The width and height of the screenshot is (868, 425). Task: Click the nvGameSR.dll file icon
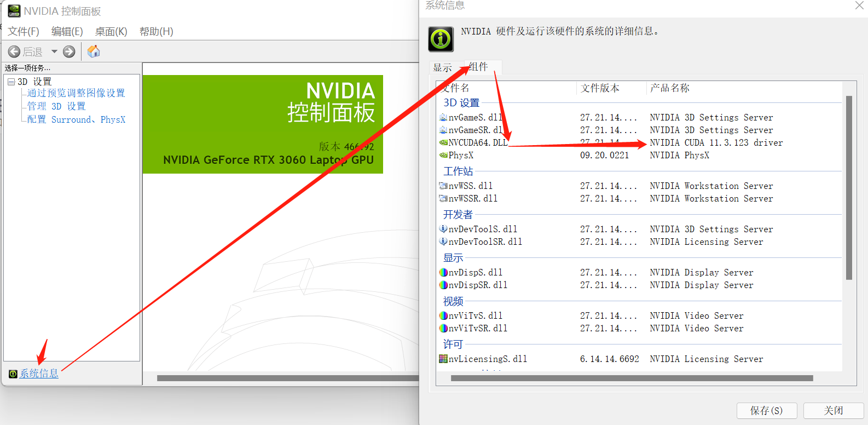tap(443, 130)
